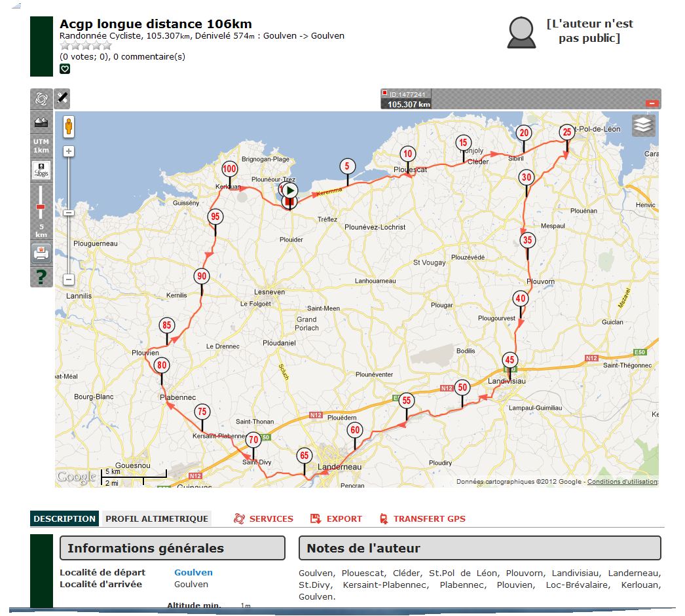Switch to the Profil Altimetrique tab

[157, 519]
